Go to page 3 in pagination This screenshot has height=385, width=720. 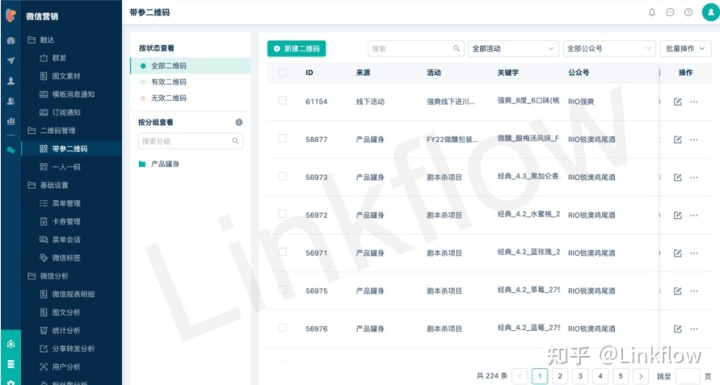point(580,376)
